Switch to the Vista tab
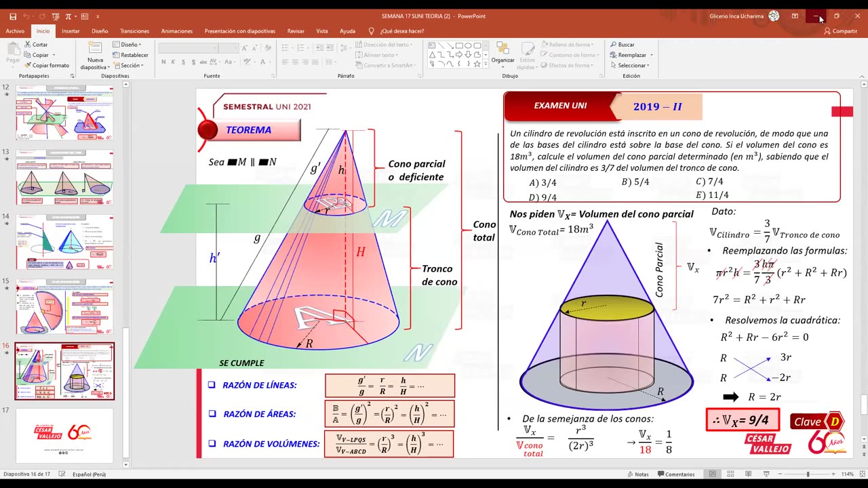 point(322,31)
